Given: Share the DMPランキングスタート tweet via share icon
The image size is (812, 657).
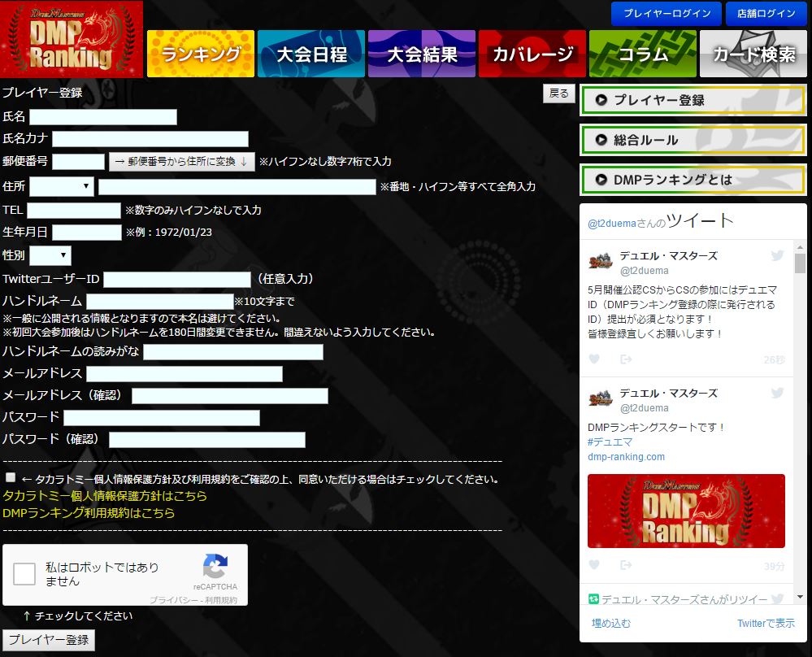Looking at the screenshot, I should coord(626,565).
